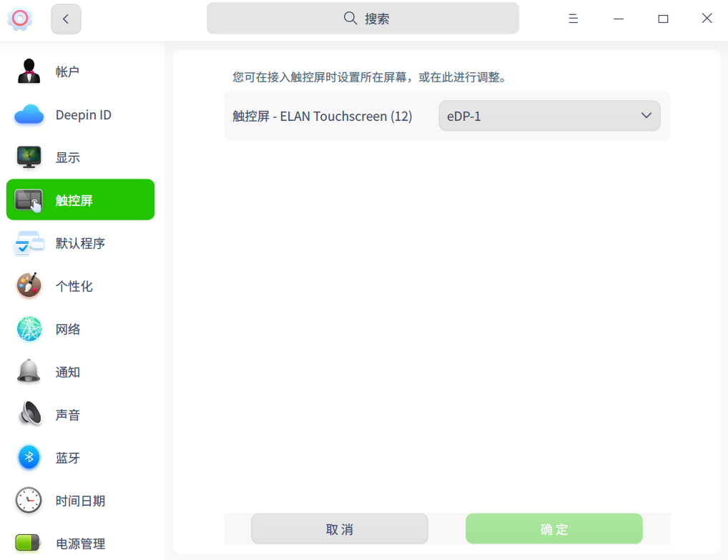Open the hamburger menu at top right
Image resolution: width=728 pixels, height=560 pixels.
pos(573,19)
